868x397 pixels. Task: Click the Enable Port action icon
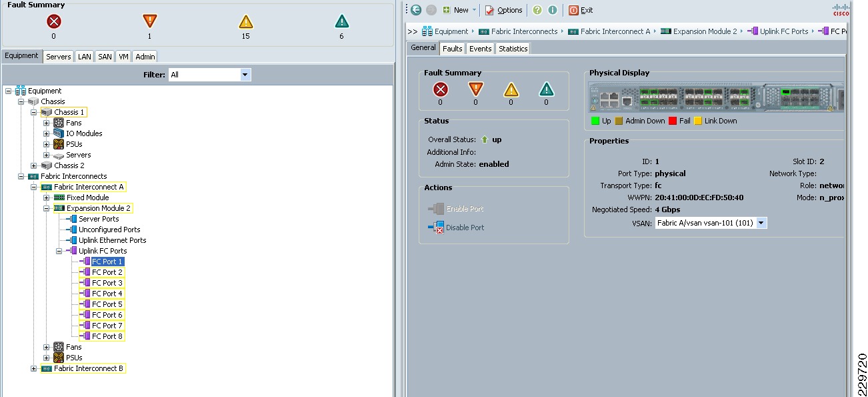coord(435,209)
